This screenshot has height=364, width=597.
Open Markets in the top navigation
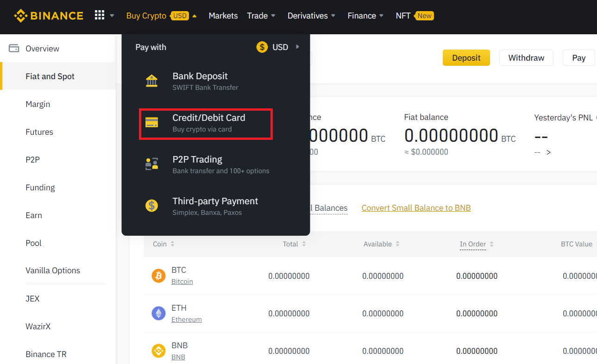pos(223,16)
